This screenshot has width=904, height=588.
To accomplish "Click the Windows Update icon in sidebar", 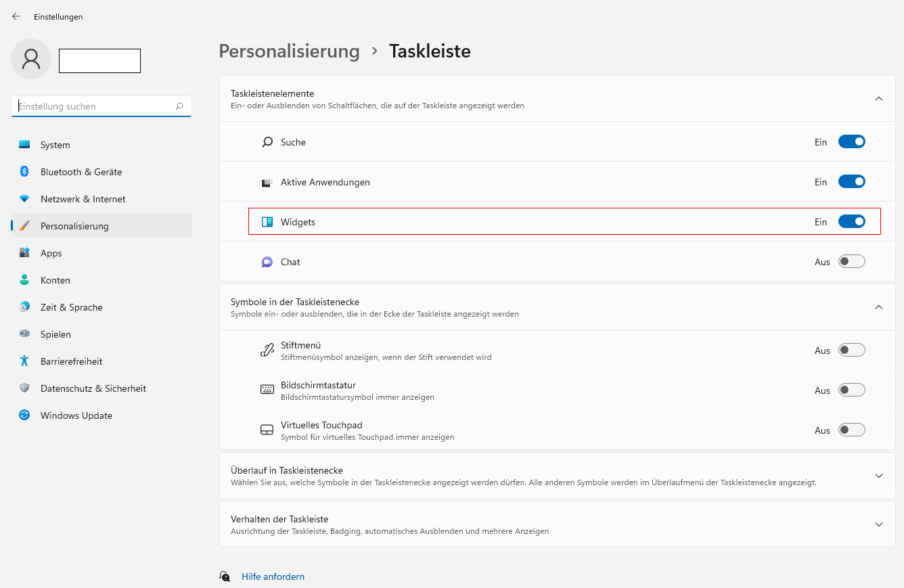I will click(x=24, y=415).
